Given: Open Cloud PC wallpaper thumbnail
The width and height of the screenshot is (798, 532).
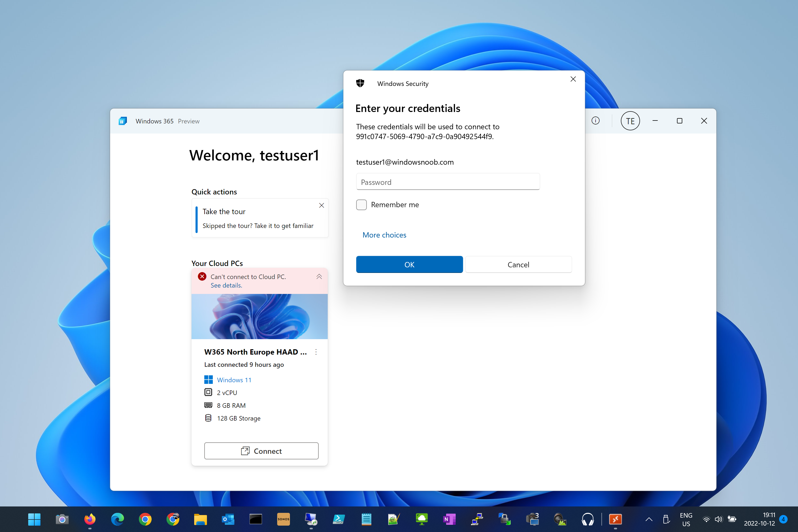Looking at the screenshot, I should (260, 316).
